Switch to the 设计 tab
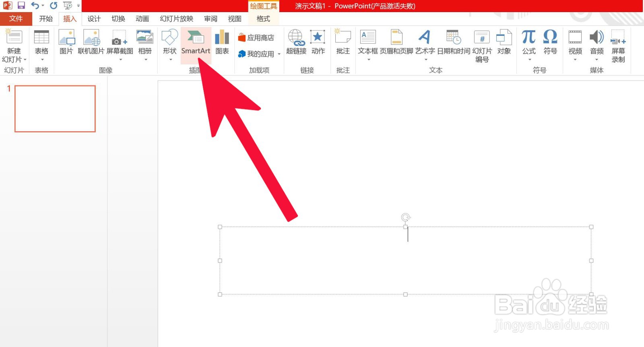The height and width of the screenshot is (347, 644). (x=94, y=19)
